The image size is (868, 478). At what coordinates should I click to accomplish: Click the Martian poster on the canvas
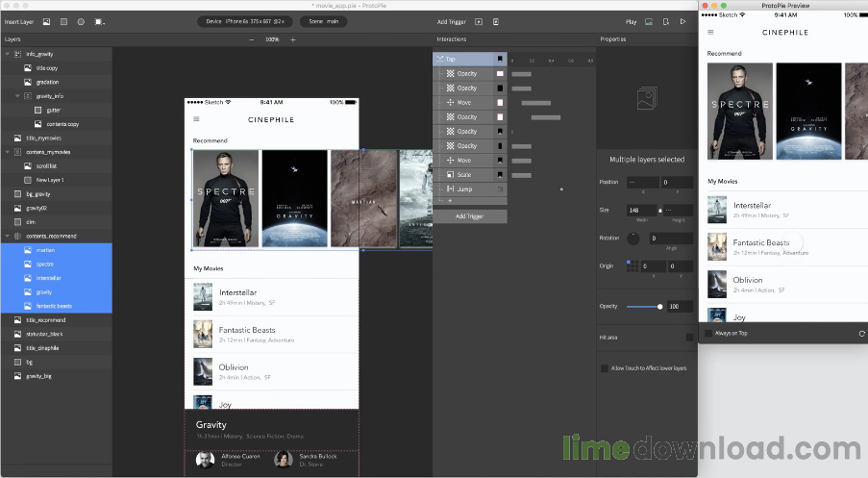coord(363,199)
